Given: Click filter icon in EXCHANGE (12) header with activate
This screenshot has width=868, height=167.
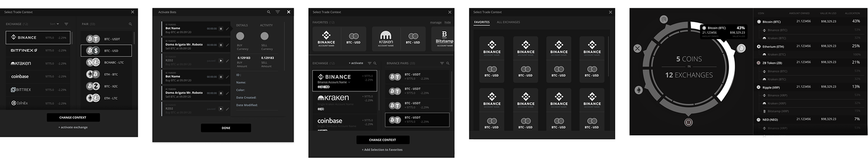Looking at the screenshot, I should pos(369,63).
